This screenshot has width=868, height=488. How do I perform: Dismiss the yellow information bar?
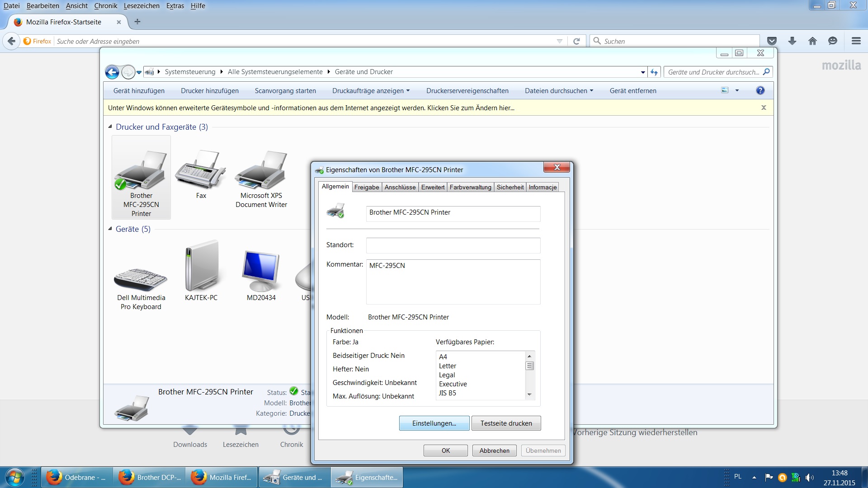click(x=764, y=108)
